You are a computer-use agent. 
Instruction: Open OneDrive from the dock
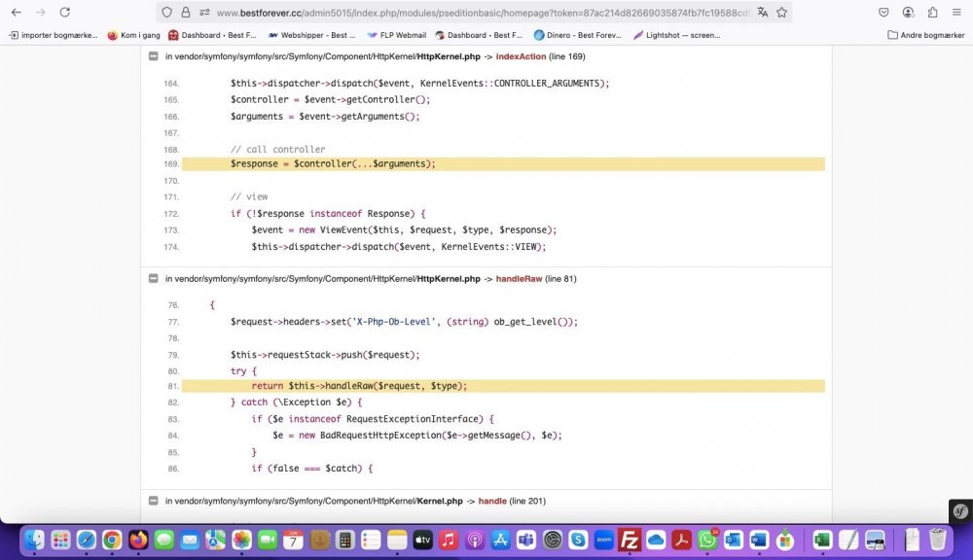pyautogui.click(x=655, y=541)
